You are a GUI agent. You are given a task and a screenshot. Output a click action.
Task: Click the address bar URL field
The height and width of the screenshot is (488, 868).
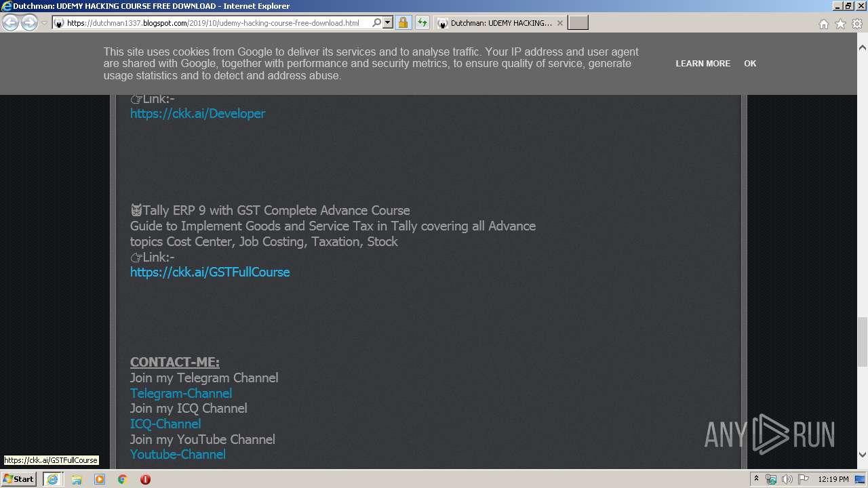click(x=217, y=23)
